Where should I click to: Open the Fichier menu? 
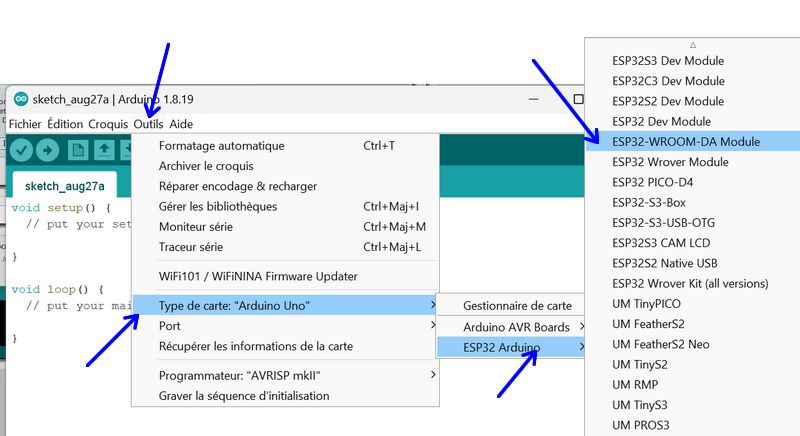pos(25,124)
